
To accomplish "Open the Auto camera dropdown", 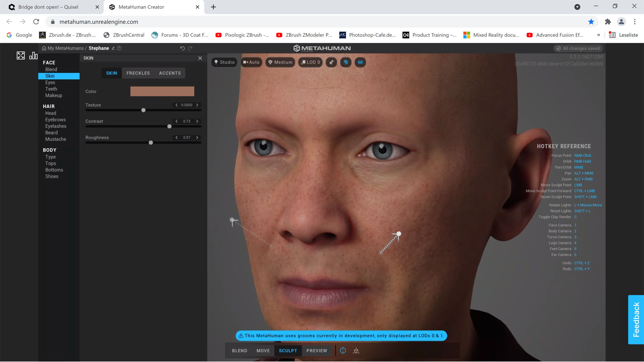I will pyautogui.click(x=252, y=62).
